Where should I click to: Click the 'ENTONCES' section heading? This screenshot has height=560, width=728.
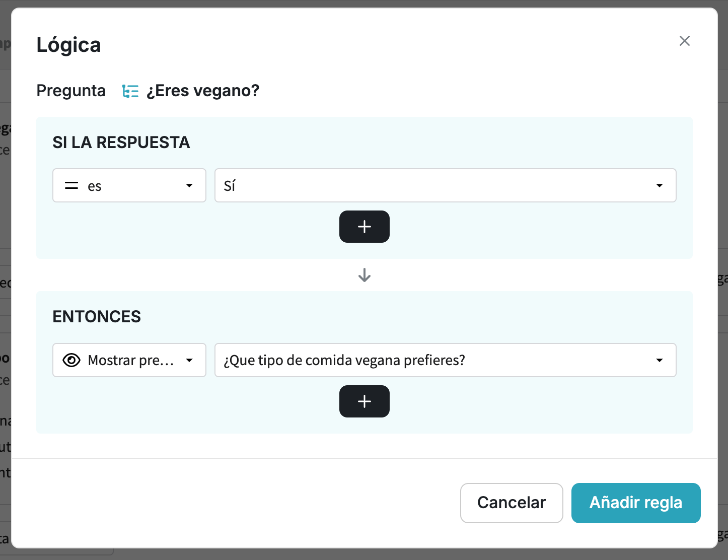click(97, 317)
